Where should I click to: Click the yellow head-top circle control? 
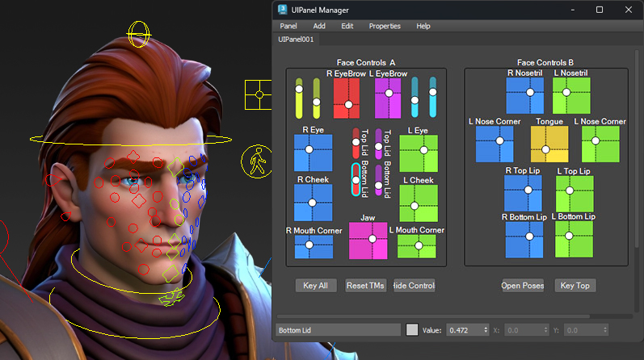(139, 34)
